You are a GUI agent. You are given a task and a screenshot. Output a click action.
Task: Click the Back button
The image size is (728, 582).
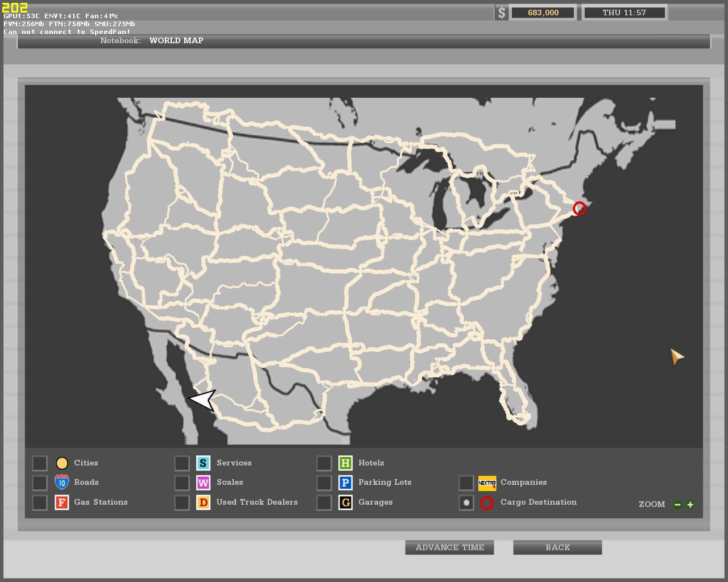(557, 547)
